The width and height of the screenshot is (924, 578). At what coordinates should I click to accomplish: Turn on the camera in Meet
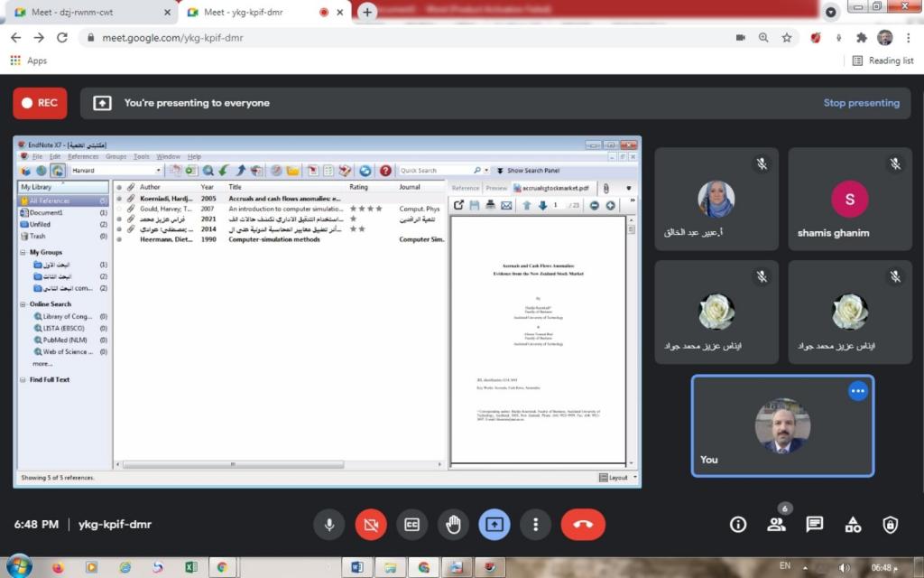click(370, 524)
